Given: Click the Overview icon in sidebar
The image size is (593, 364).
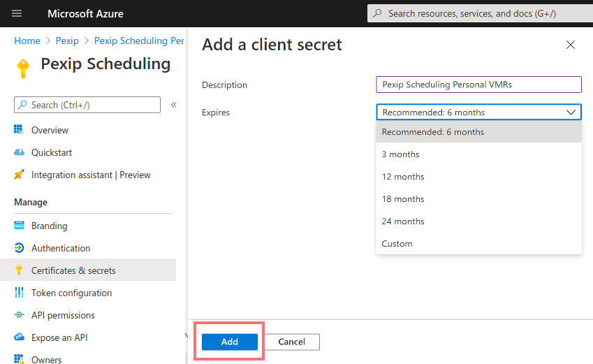Looking at the screenshot, I should pos(19,130).
